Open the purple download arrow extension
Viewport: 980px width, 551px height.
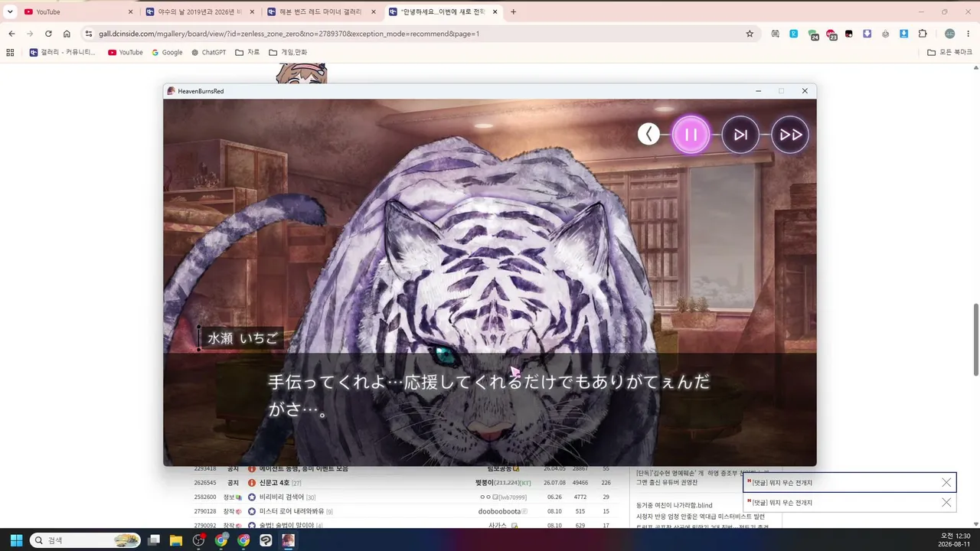pos(867,34)
